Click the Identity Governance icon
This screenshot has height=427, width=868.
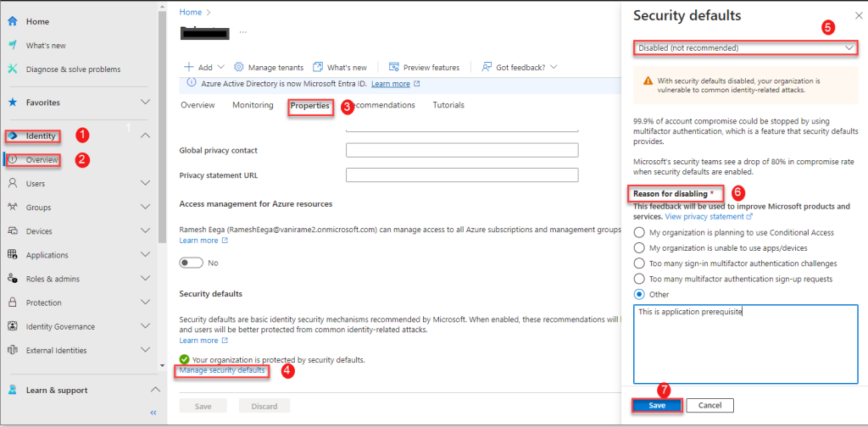12,326
